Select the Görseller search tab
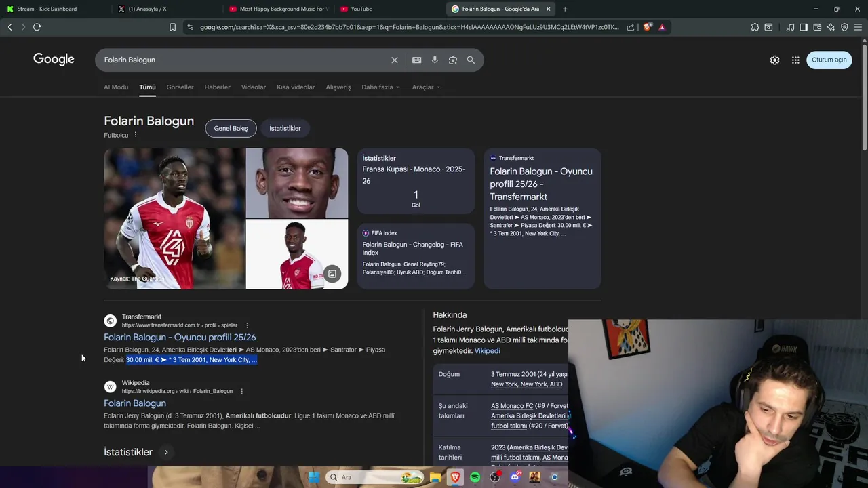Screen dimensions: 868x488 pos(180,87)
